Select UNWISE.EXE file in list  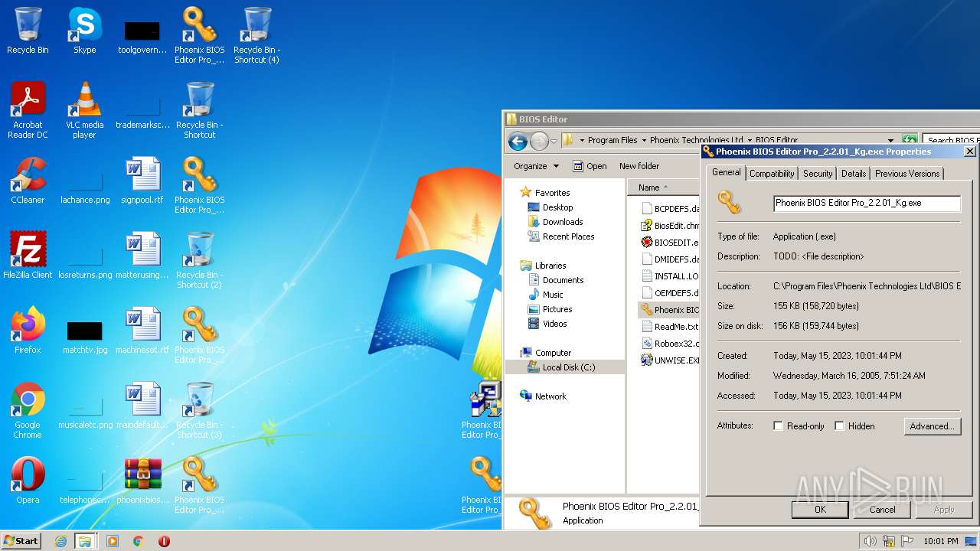point(670,360)
